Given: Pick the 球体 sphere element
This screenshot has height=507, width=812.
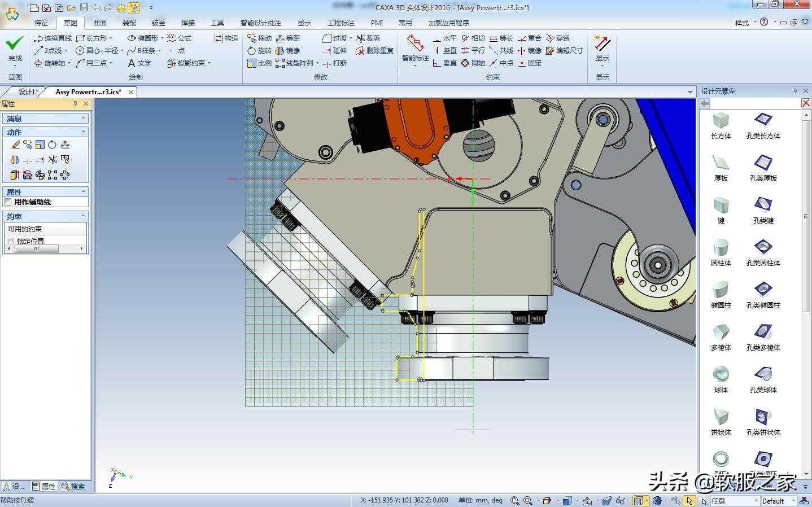Looking at the screenshot, I should click(721, 379).
